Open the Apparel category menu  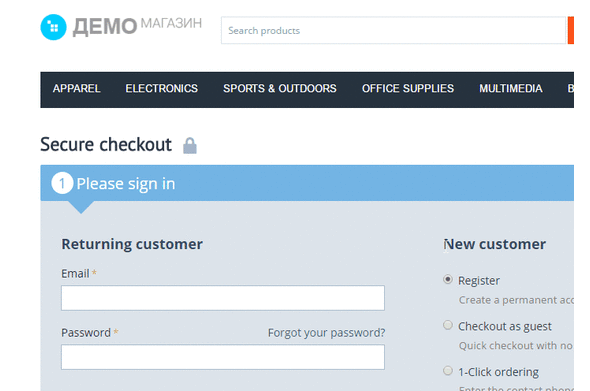click(76, 88)
